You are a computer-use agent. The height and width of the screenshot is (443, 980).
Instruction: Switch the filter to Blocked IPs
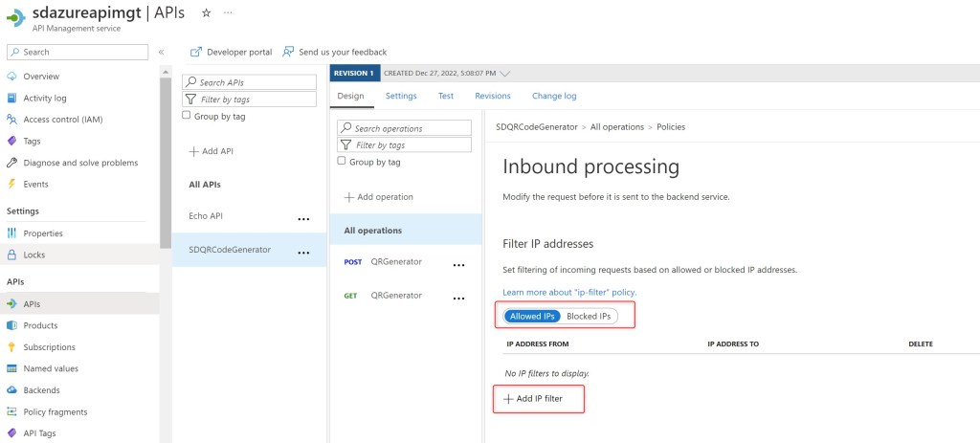pos(589,316)
